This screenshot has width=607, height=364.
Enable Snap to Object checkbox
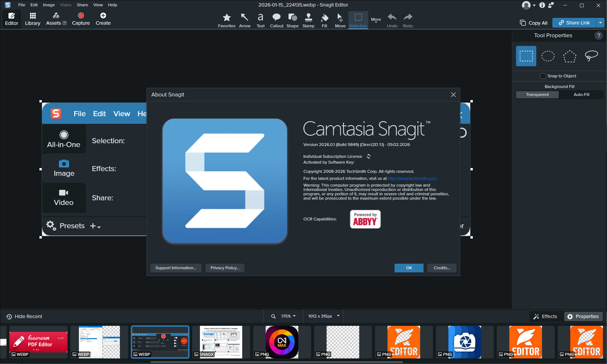pyautogui.click(x=543, y=76)
